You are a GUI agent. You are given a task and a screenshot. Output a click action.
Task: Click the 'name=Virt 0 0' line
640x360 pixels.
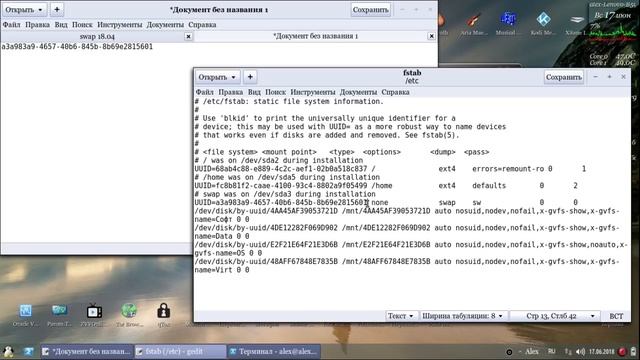(222, 270)
